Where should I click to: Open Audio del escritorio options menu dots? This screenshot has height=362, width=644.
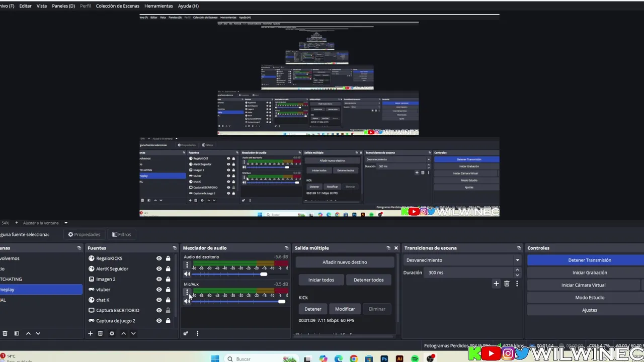[x=187, y=265]
